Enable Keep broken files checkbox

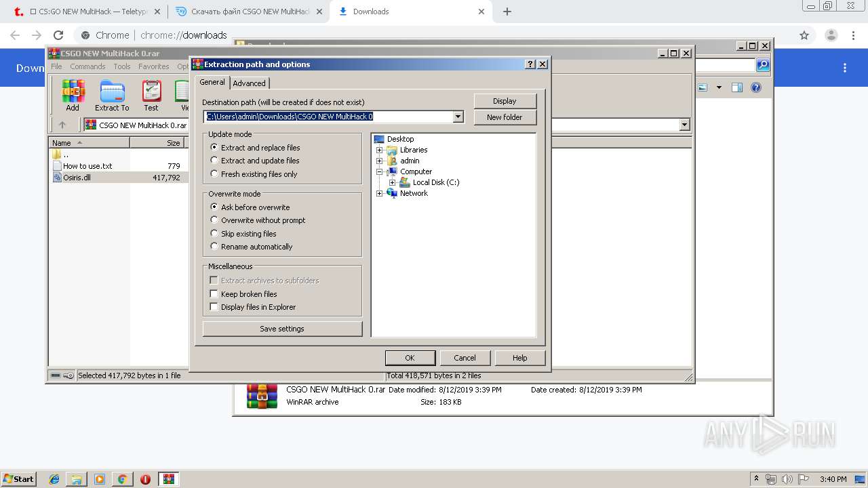click(214, 294)
